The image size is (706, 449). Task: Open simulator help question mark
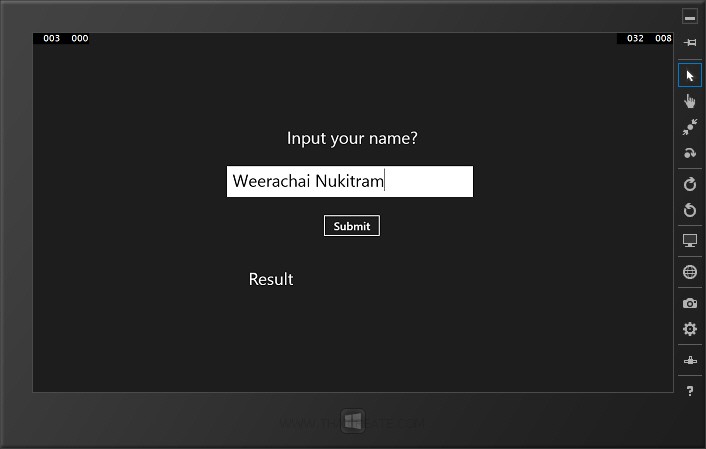[689, 391]
